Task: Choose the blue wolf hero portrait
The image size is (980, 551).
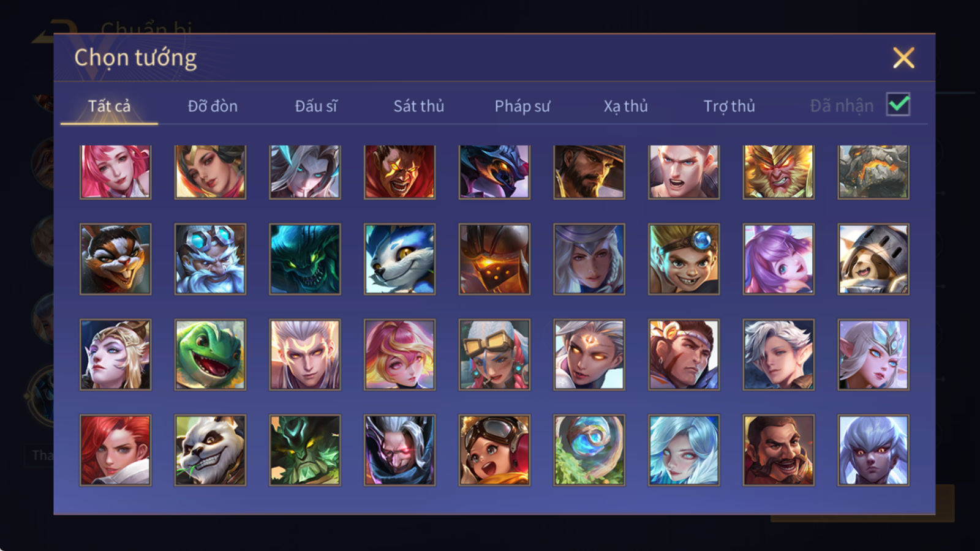Action: [x=399, y=259]
